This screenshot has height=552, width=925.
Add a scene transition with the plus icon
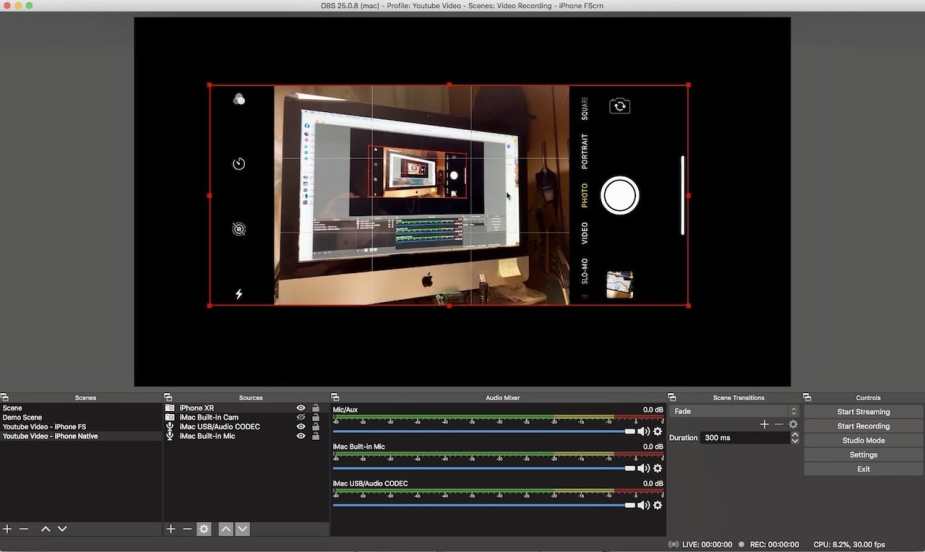pyautogui.click(x=764, y=424)
